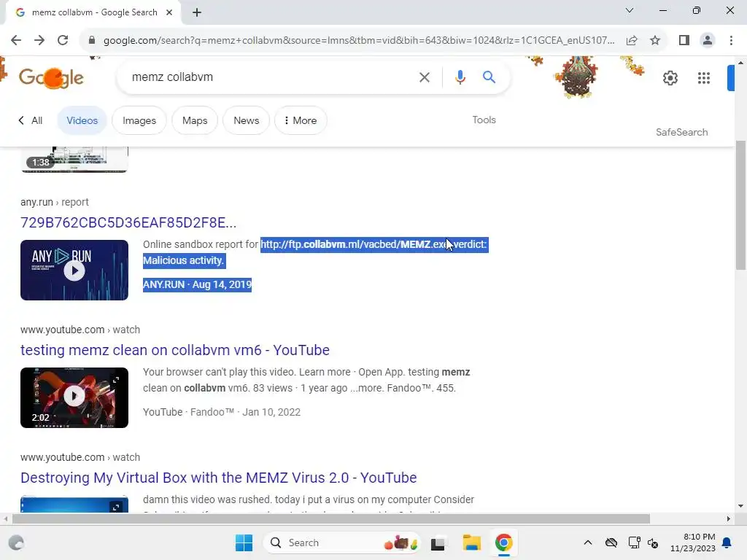Open the tab search dropdown chevron
The width and height of the screenshot is (747, 560).
click(x=630, y=10)
